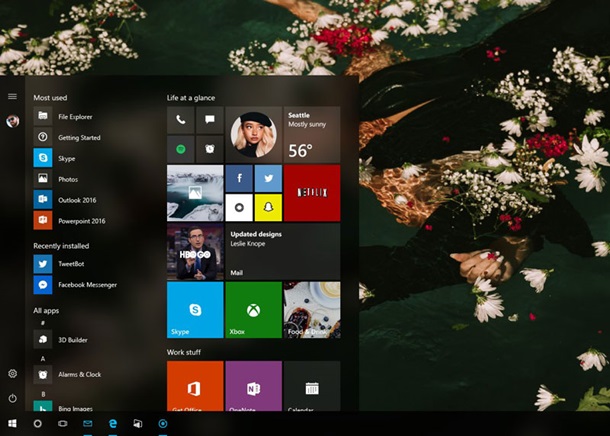Open the Facebook small tile

[239, 179]
